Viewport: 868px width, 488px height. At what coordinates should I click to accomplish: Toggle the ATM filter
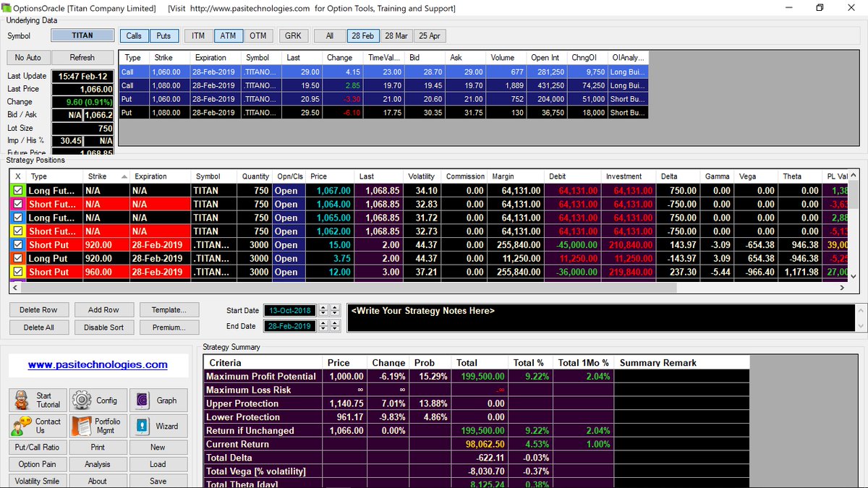tap(228, 35)
